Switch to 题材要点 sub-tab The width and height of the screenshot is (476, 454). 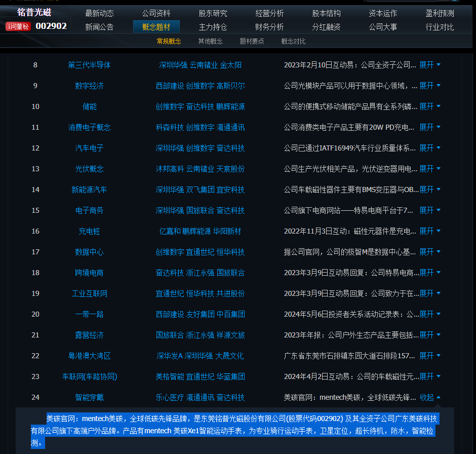252,42
